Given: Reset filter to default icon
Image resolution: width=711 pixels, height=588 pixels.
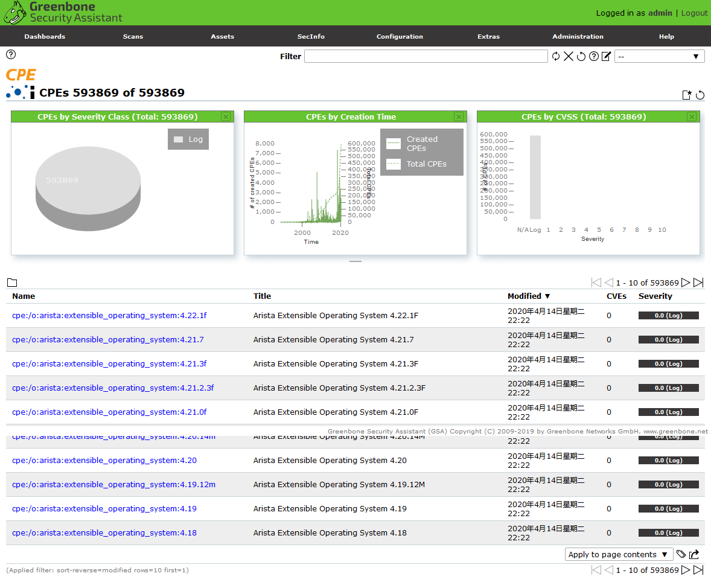Looking at the screenshot, I should click(581, 56).
